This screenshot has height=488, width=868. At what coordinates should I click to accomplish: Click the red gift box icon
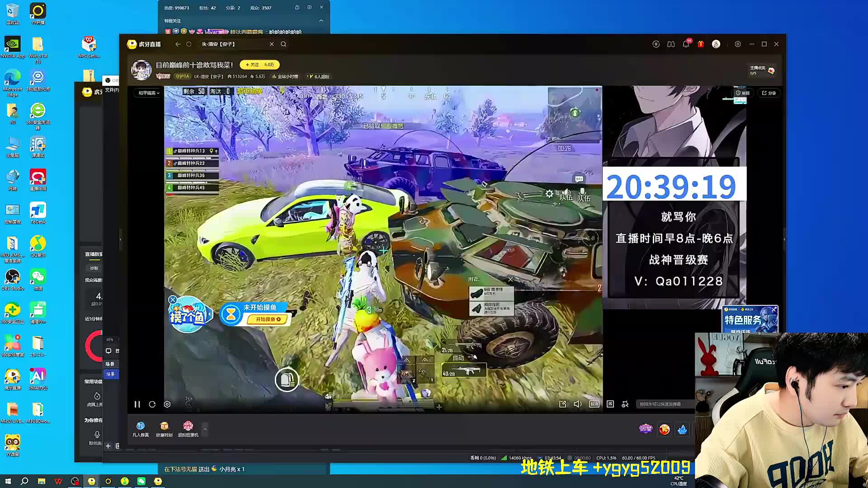pos(701,44)
